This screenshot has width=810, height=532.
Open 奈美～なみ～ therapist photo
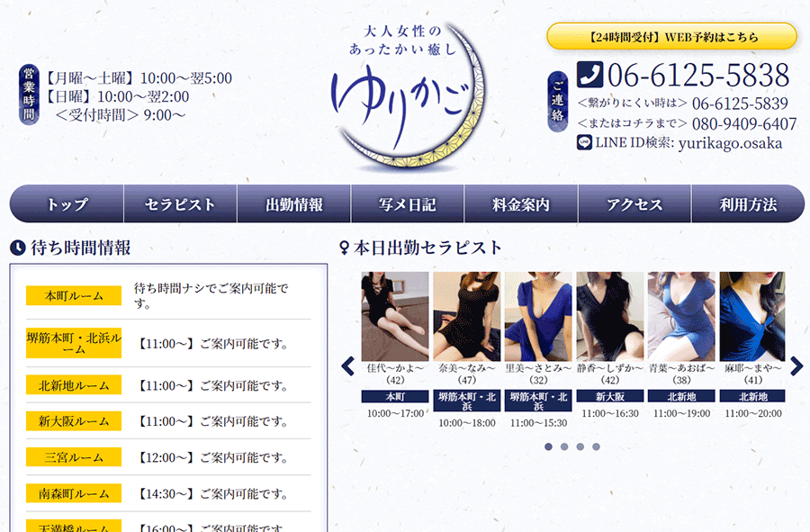click(x=467, y=316)
